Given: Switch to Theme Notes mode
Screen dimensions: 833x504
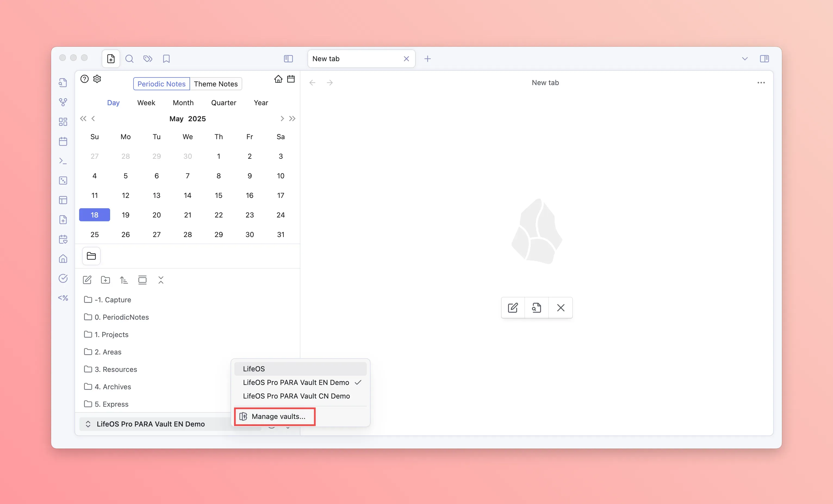Looking at the screenshot, I should pos(216,84).
